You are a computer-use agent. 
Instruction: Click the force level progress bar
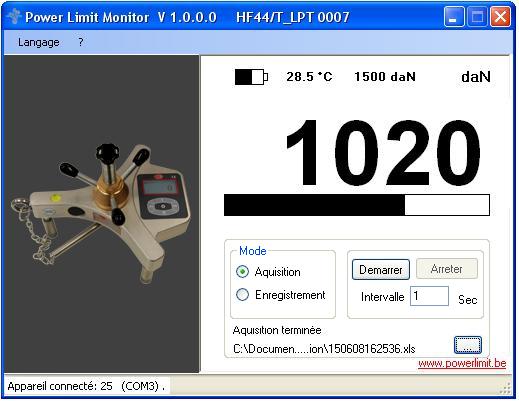357,205
